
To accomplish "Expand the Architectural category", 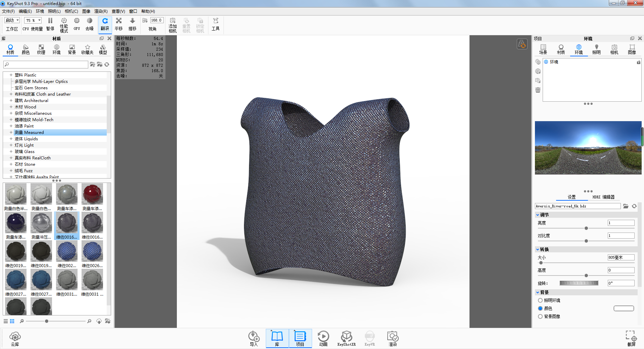I will point(11,100).
